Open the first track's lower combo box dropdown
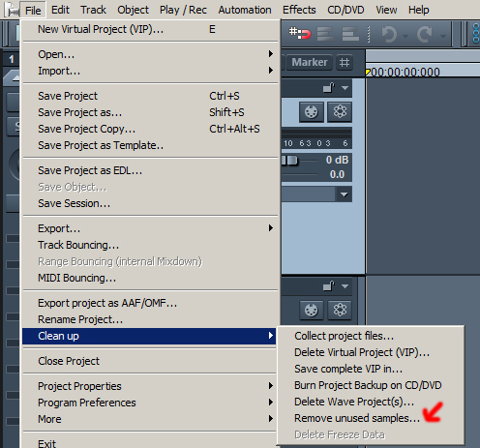Screen dimensions: 480x448 [x=344, y=194]
